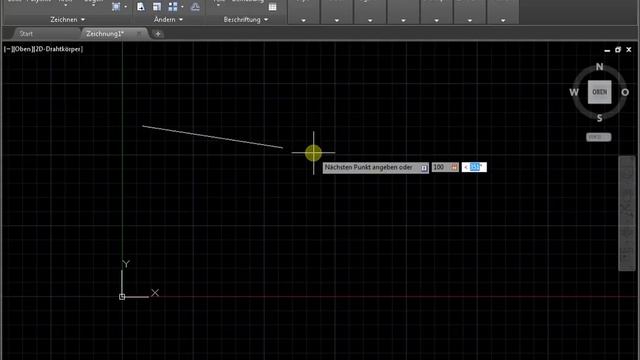Open the arrow beside the four-squares array icon
Image resolution: width=640 pixels, height=360 pixels.
point(182,7)
